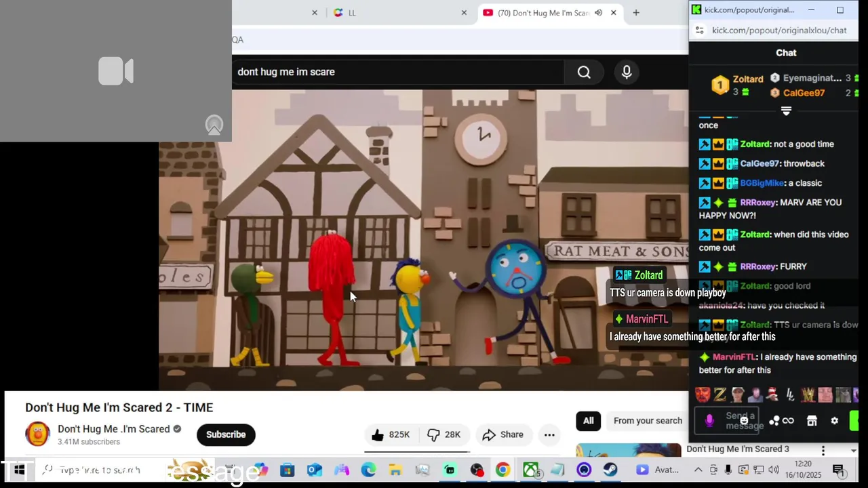Click Zoltard at top of leaderboard
The image size is (868, 488).
pos(748,79)
